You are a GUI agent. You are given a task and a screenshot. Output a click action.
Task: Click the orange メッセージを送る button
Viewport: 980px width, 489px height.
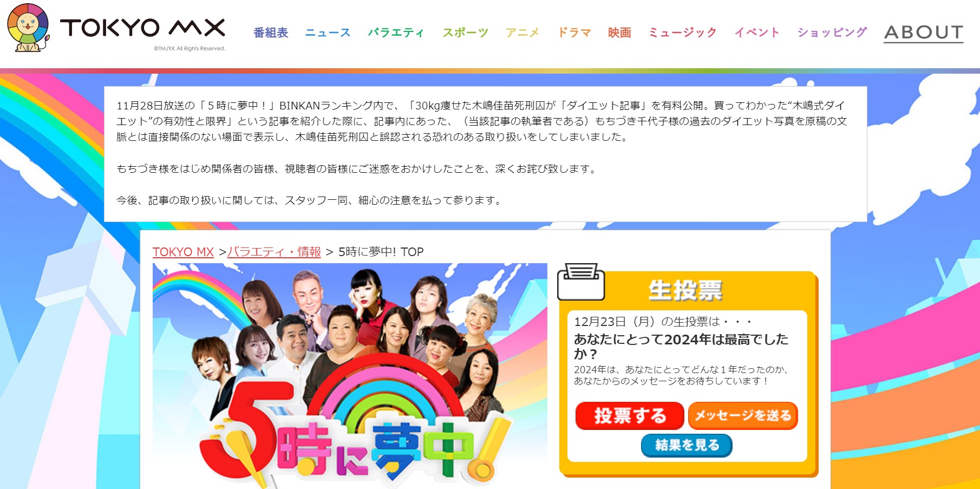tap(743, 416)
